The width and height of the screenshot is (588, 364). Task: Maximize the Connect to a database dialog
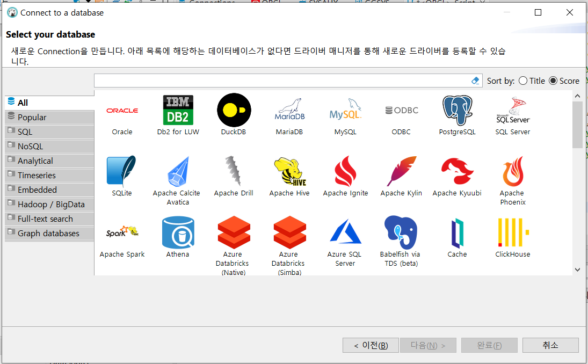click(538, 12)
